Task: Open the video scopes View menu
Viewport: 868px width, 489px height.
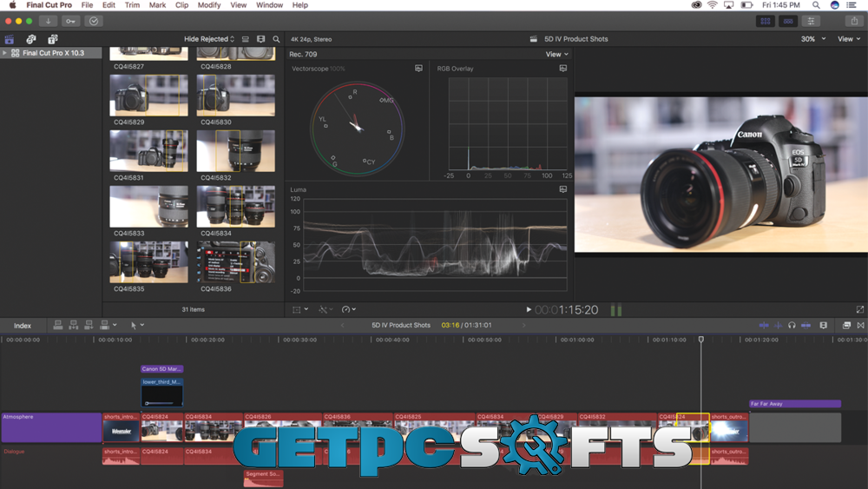Action: 557,54
